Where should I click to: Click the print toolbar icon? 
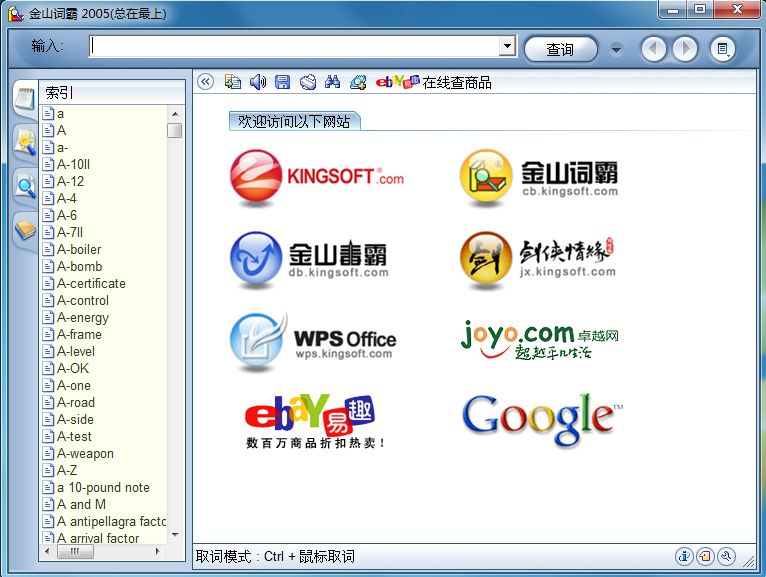pyautogui.click(x=308, y=82)
